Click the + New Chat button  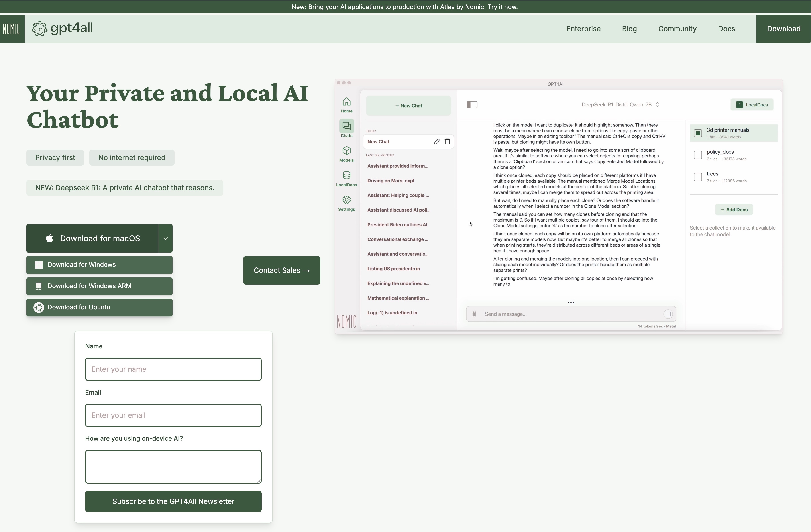(x=408, y=106)
